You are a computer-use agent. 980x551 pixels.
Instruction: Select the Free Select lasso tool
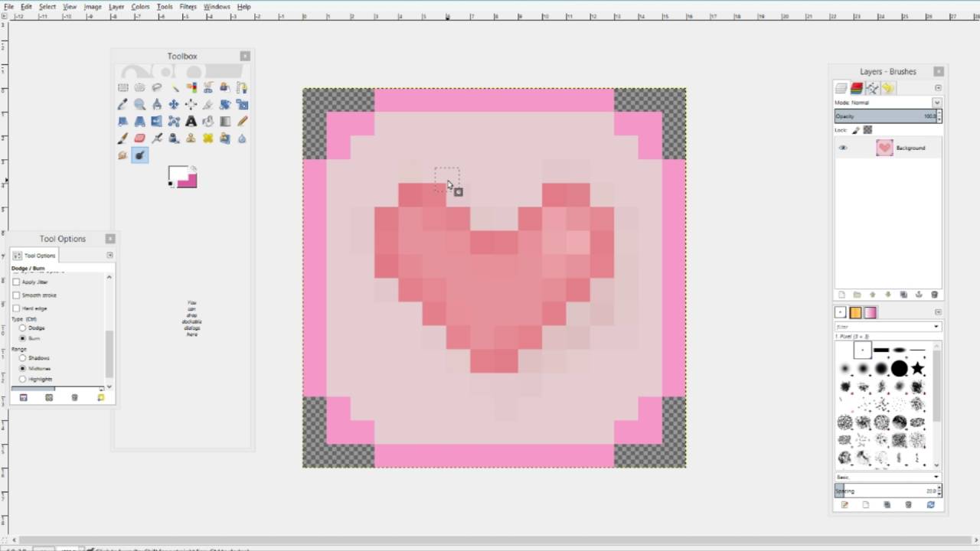coord(156,86)
